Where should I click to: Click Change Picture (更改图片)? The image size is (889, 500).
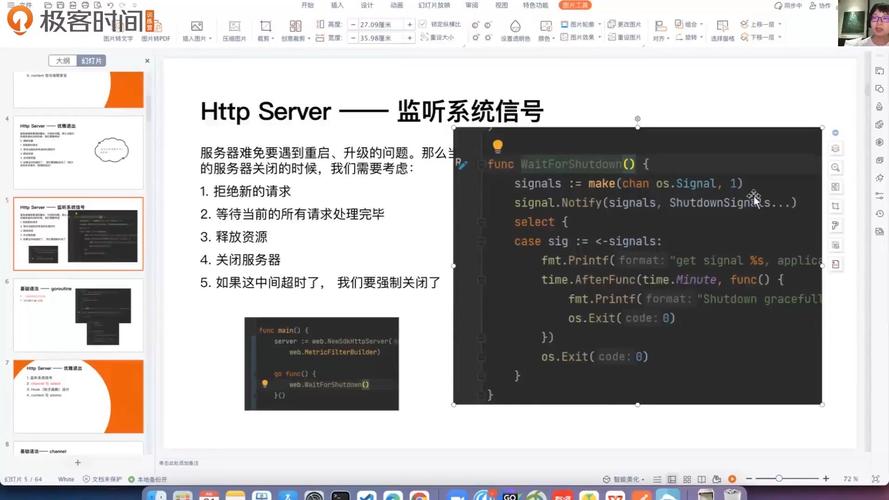coord(624,24)
